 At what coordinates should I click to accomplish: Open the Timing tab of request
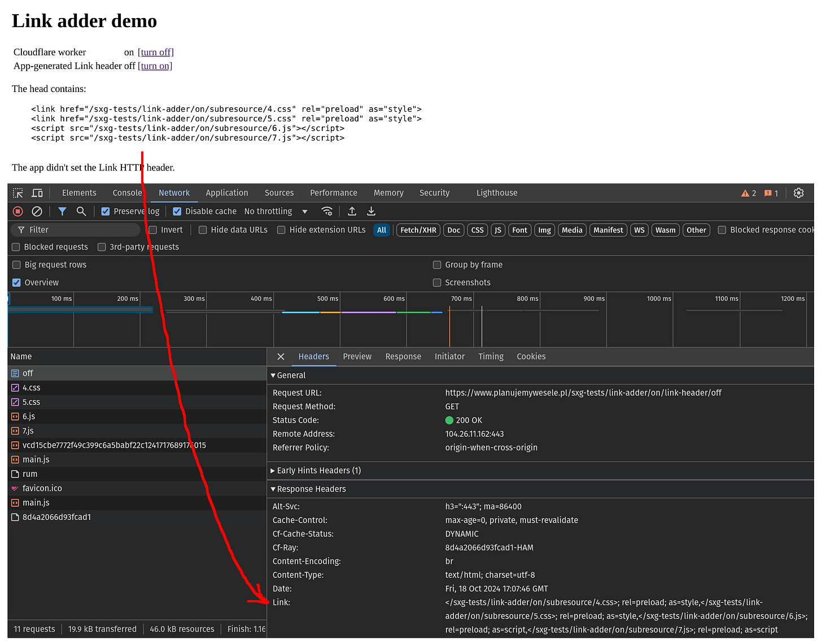point(491,357)
